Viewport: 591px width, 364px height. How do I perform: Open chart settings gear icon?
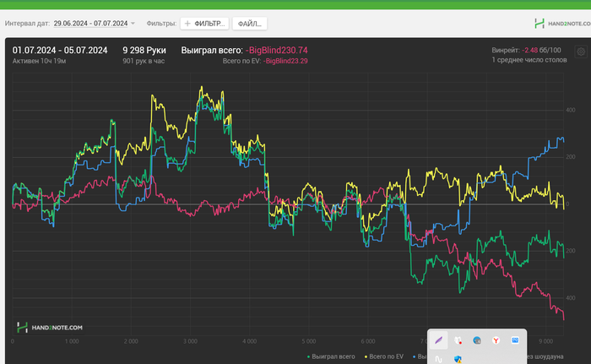point(581,52)
